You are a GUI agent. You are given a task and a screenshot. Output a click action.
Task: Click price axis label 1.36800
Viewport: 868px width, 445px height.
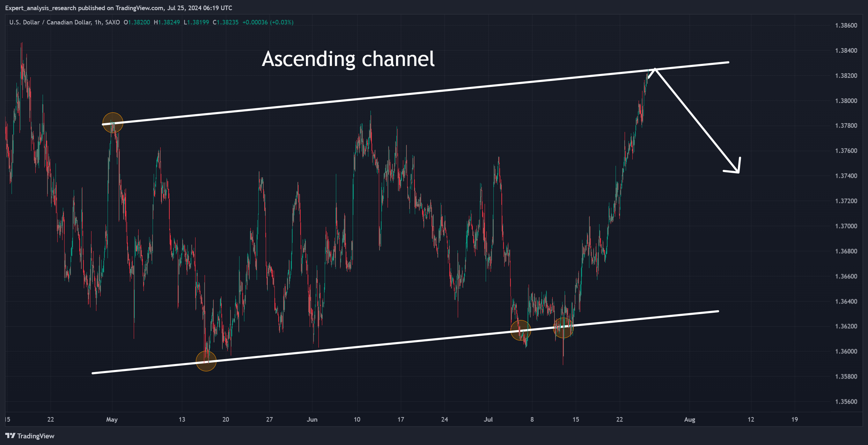pos(846,251)
